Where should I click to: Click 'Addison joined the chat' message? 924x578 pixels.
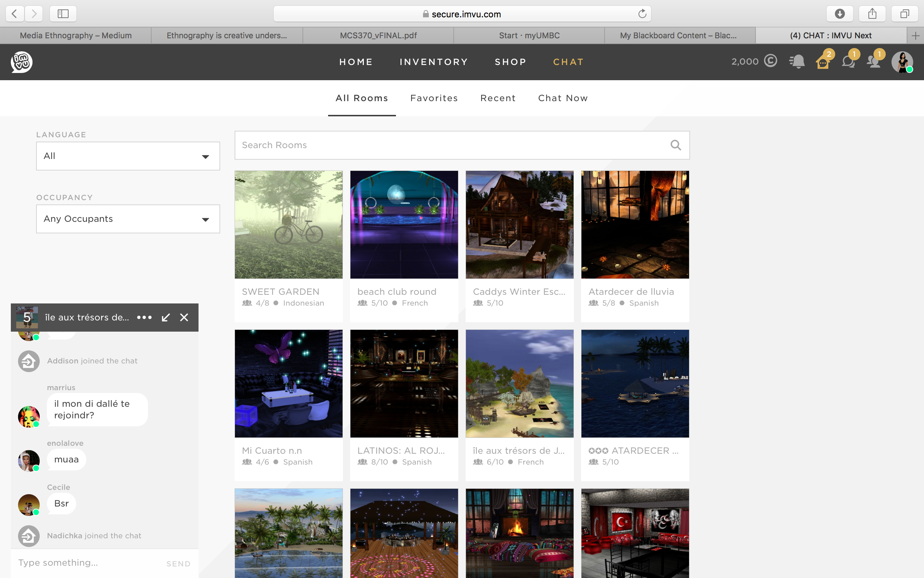(x=92, y=361)
